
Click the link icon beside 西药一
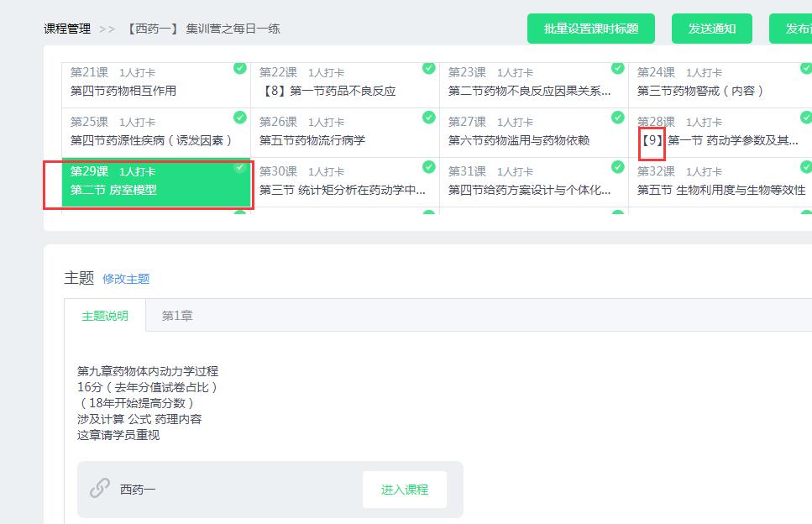pos(100,488)
